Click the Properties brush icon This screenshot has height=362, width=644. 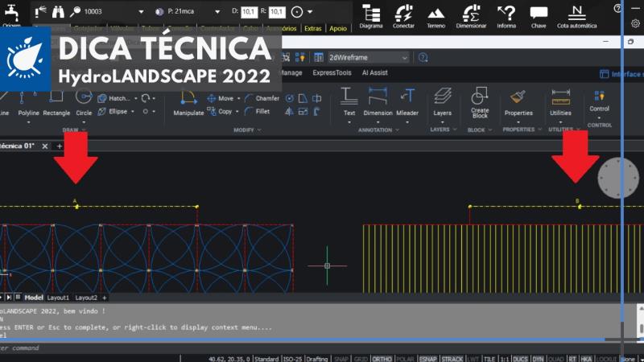pos(518,97)
